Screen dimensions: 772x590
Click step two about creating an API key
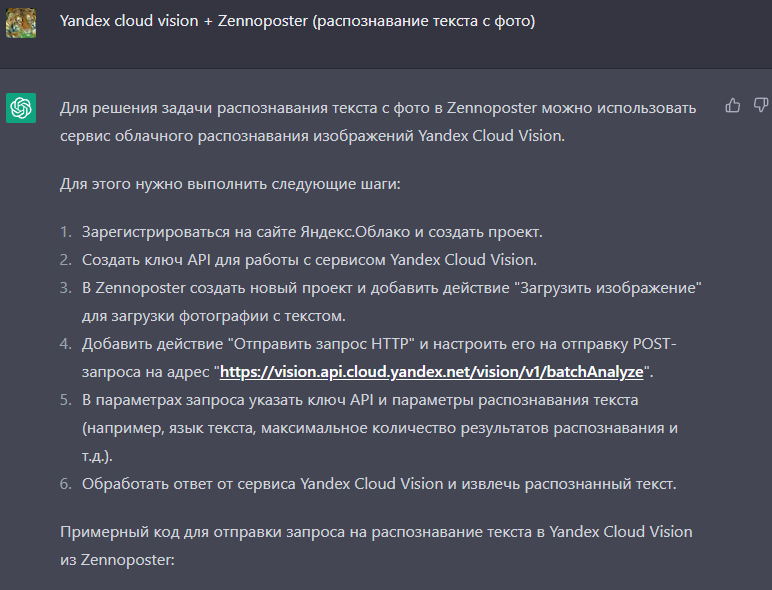309,260
